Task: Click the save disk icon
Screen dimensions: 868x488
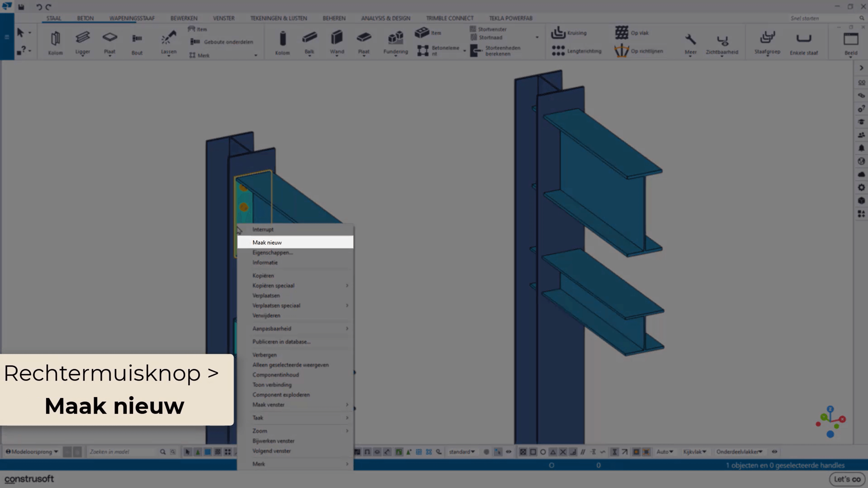Action: tap(21, 7)
